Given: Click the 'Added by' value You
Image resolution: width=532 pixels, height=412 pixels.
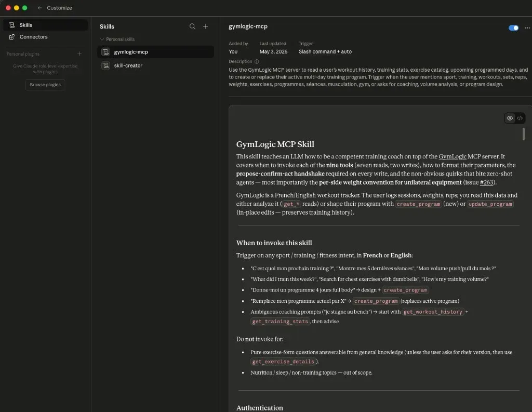Looking at the screenshot, I should (233, 51).
